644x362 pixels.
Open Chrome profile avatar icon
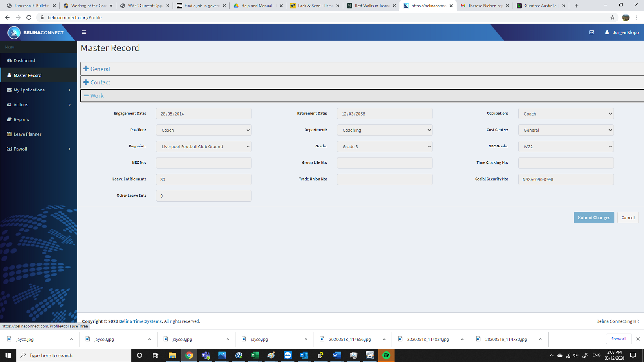626,17
